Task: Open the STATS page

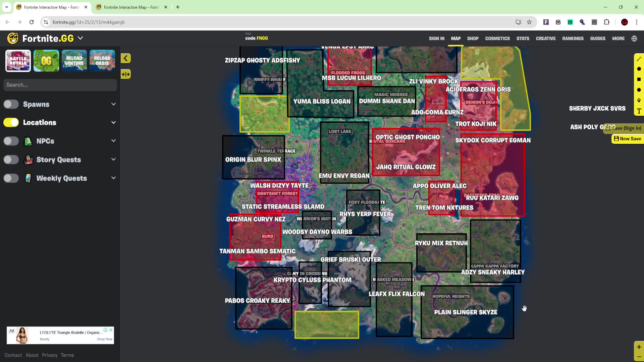Action: (x=523, y=39)
